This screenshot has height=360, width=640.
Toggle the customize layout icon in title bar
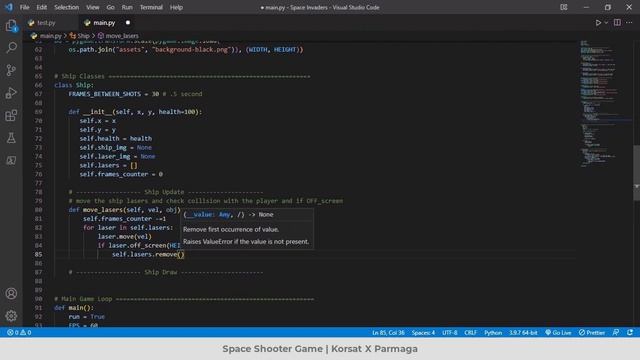point(564,7)
